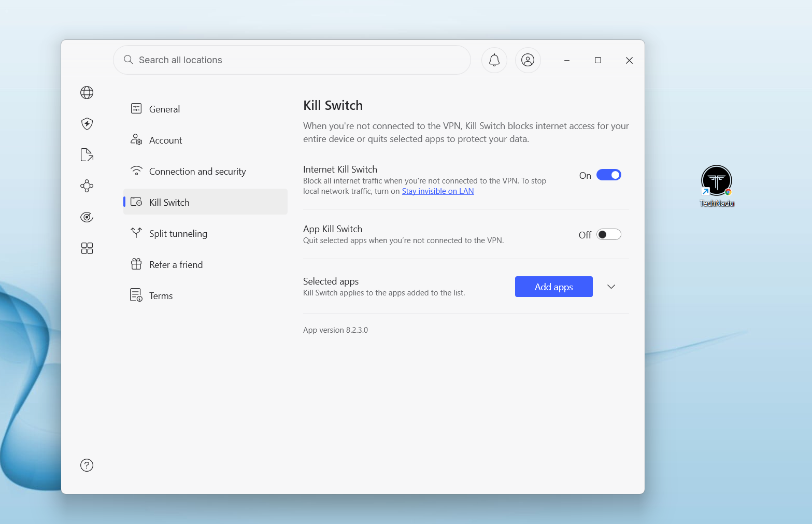Click the Connection and security wifi icon

[136, 171]
